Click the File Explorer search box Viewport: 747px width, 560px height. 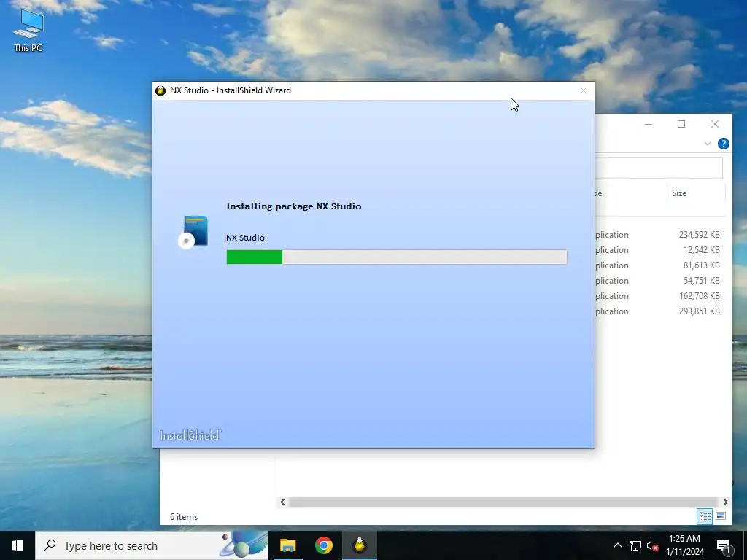[x=659, y=168]
